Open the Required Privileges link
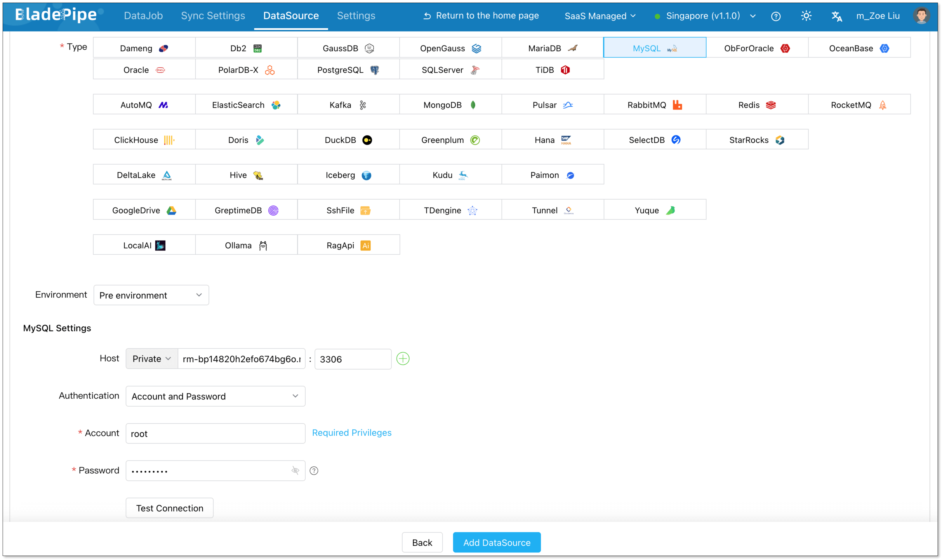942x560 pixels. click(x=351, y=433)
